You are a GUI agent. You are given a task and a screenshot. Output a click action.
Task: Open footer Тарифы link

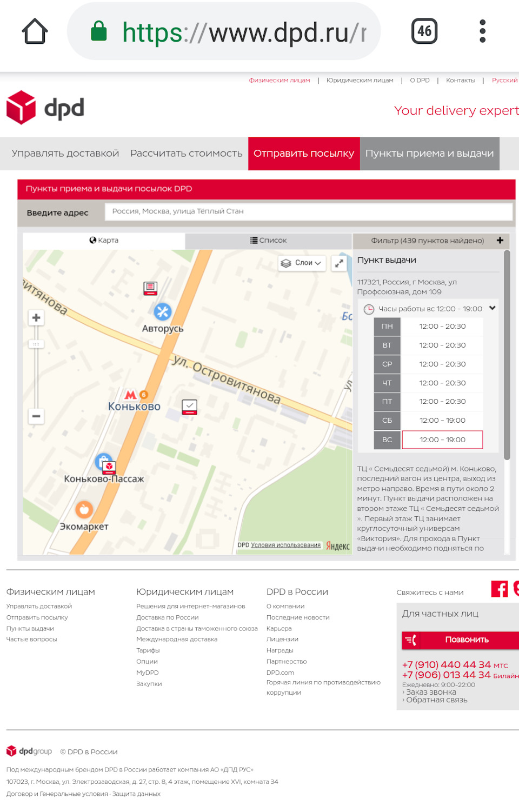coord(148,650)
